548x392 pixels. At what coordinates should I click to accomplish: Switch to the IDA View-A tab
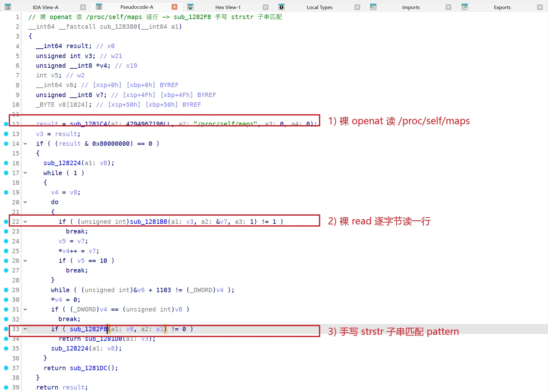click(x=46, y=7)
